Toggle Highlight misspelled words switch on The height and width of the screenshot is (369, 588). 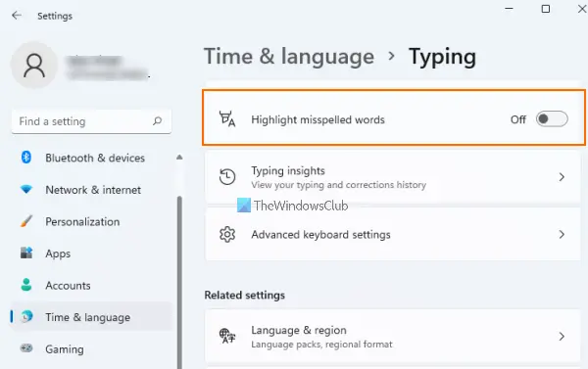pyautogui.click(x=552, y=119)
